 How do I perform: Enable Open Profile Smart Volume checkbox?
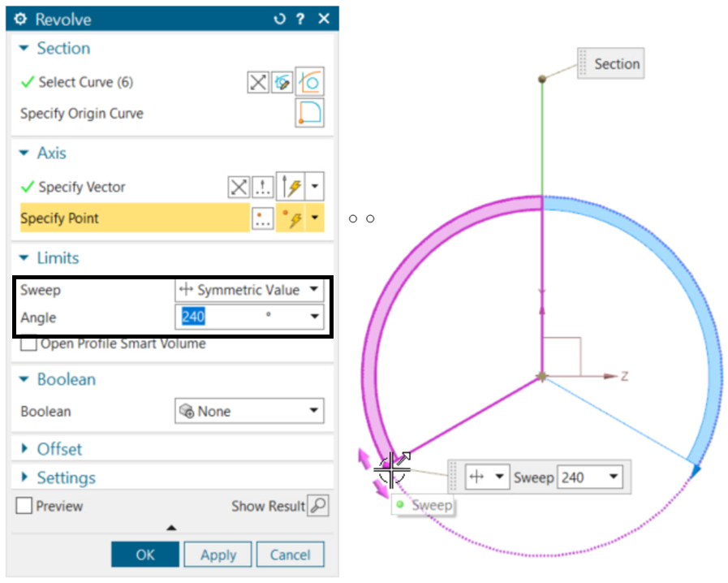(x=28, y=343)
